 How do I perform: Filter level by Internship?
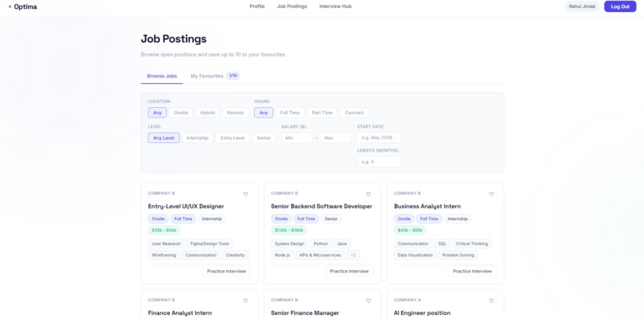point(197,138)
